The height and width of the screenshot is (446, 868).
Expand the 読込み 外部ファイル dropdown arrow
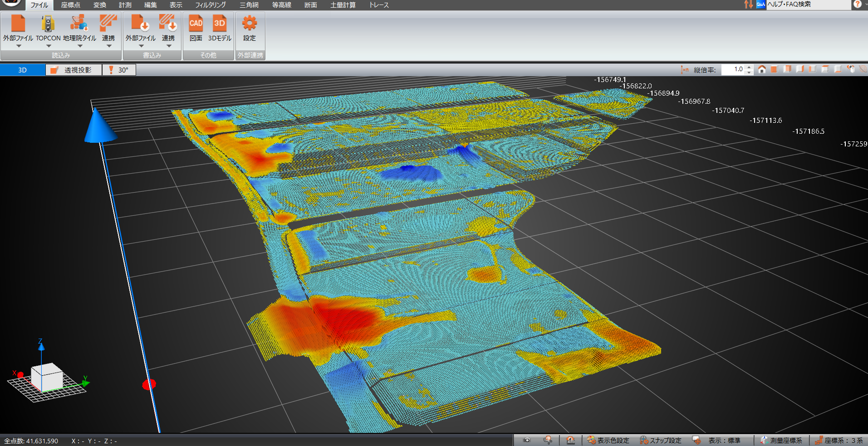tap(19, 46)
